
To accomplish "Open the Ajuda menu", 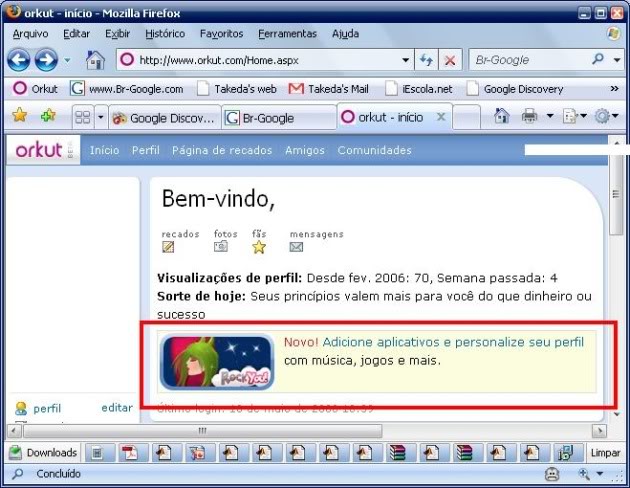I will click(x=345, y=34).
